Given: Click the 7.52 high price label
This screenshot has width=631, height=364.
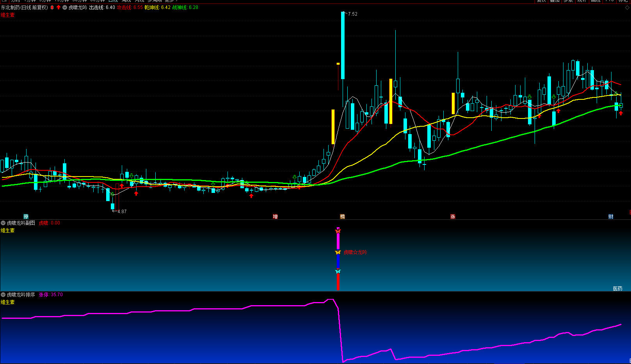Looking at the screenshot, I should click(353, 14).
